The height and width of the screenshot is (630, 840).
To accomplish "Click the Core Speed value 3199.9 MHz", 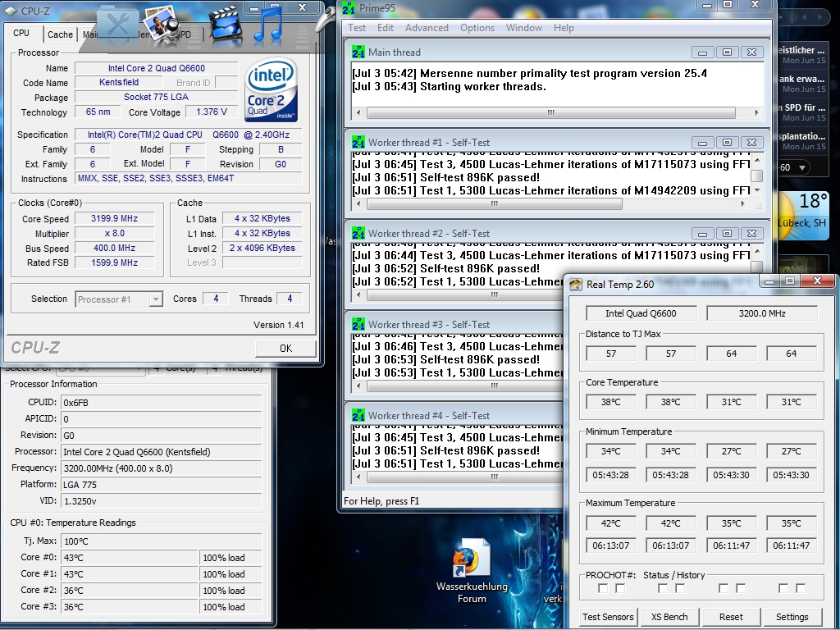I will coord(114,218).
